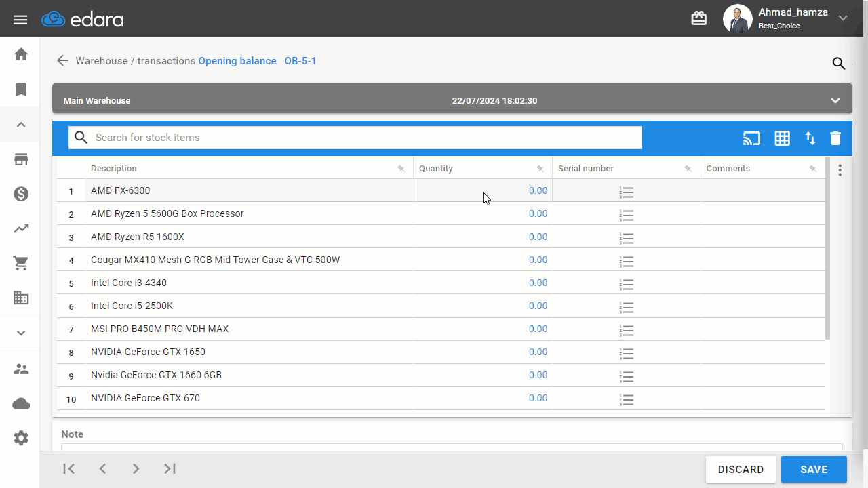Click the edara cloud logo
This screenshot has height=488, width=868.
[83, 19]
